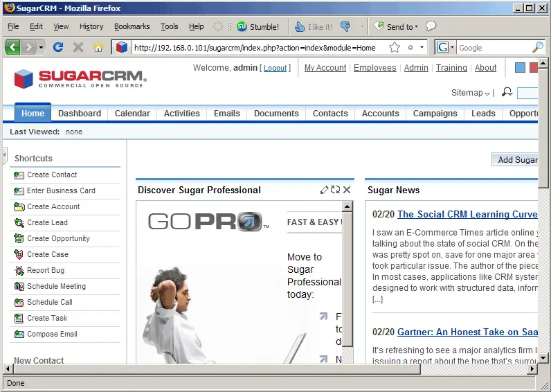This screenshot has width=551, height=392.
Task: Collapse the left shortcuts sidebar handle
Action: click(5, 156)
